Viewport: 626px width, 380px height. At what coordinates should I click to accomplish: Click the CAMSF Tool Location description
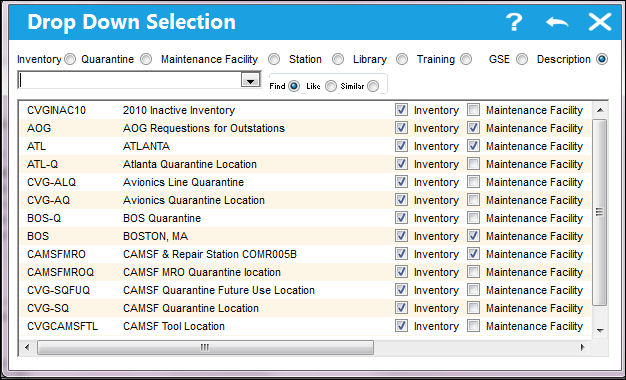pyautogui.click(x=174, y=326)
